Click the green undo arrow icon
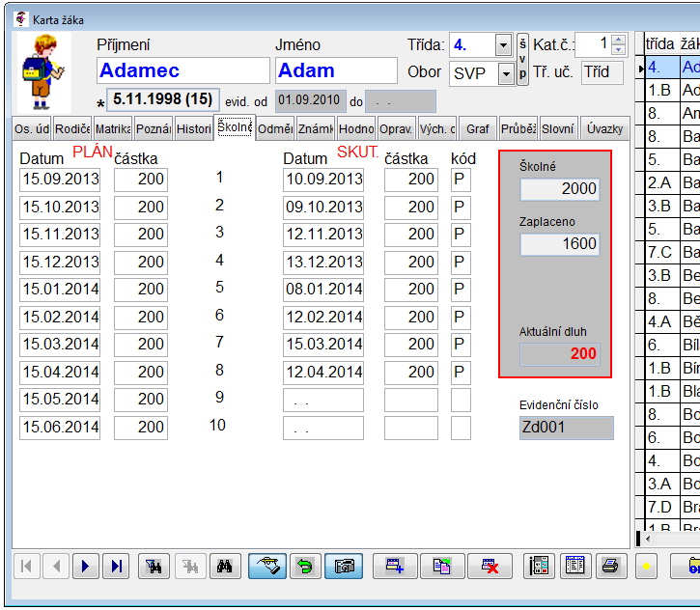 [304, 567]
